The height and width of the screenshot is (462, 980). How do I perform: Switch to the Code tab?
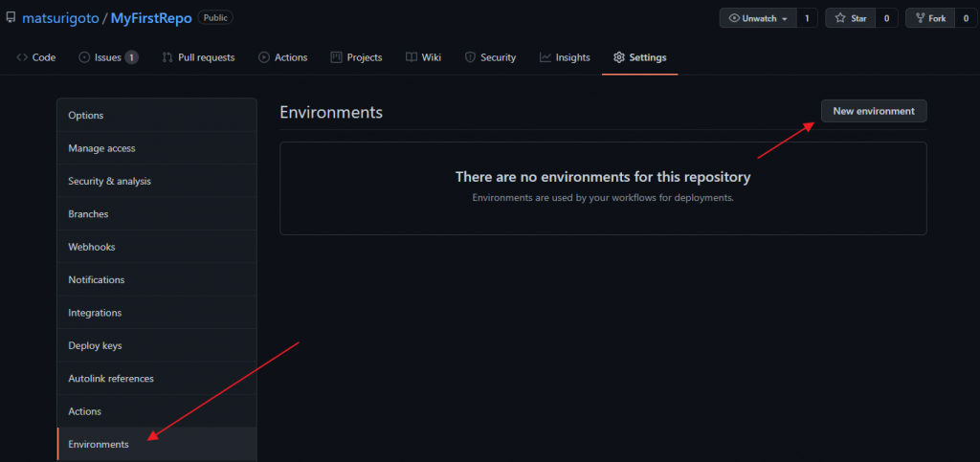click(x=35, y=57)
